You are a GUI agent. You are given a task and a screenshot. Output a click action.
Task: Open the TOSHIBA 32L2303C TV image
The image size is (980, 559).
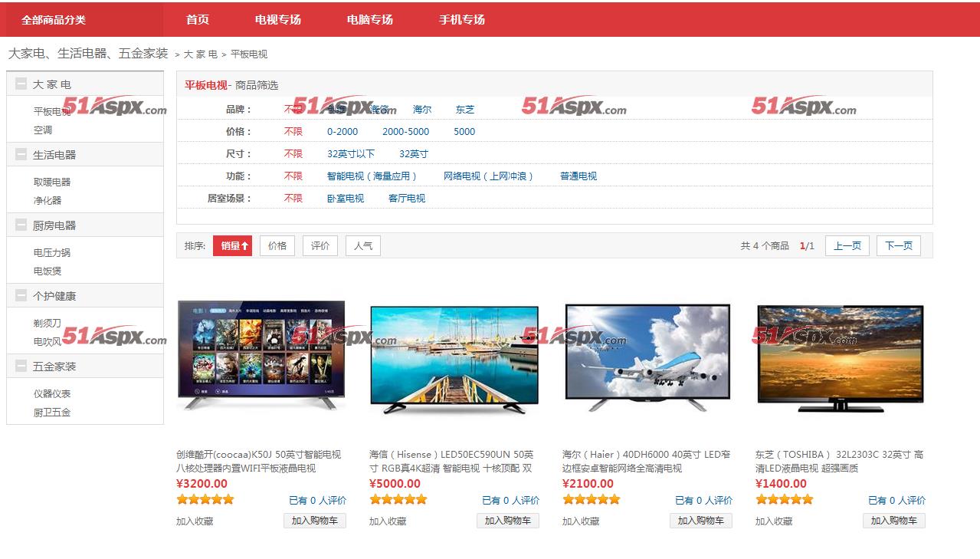coord(841,358)
